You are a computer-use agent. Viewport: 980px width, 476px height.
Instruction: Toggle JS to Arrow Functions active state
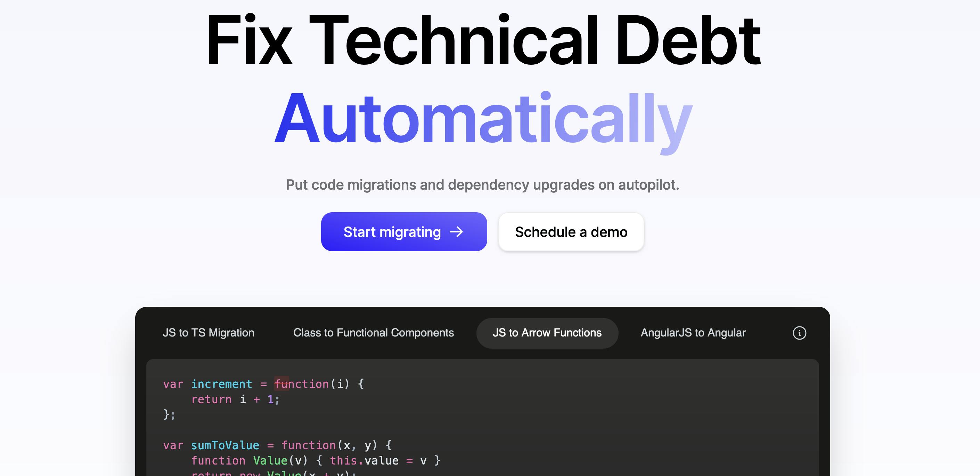click(x=547, y=333)
